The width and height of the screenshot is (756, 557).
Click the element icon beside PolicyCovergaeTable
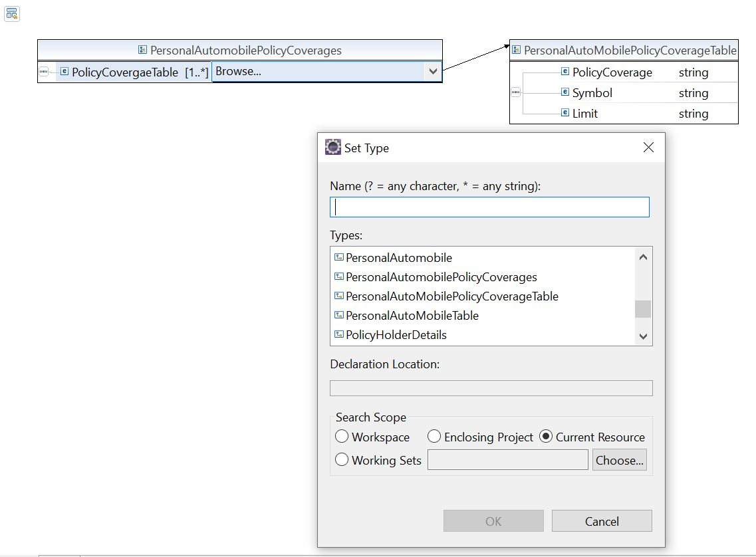[64, 72]
